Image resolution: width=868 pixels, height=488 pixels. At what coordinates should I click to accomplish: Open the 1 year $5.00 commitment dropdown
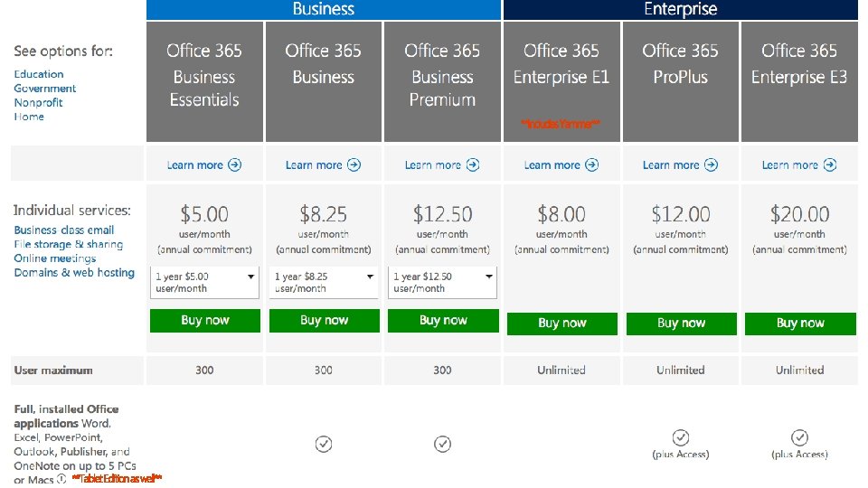(x=204, y=282)
